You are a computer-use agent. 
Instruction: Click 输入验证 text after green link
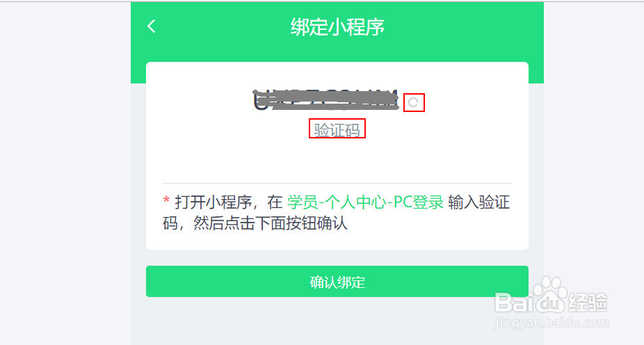tap(479, 202)
